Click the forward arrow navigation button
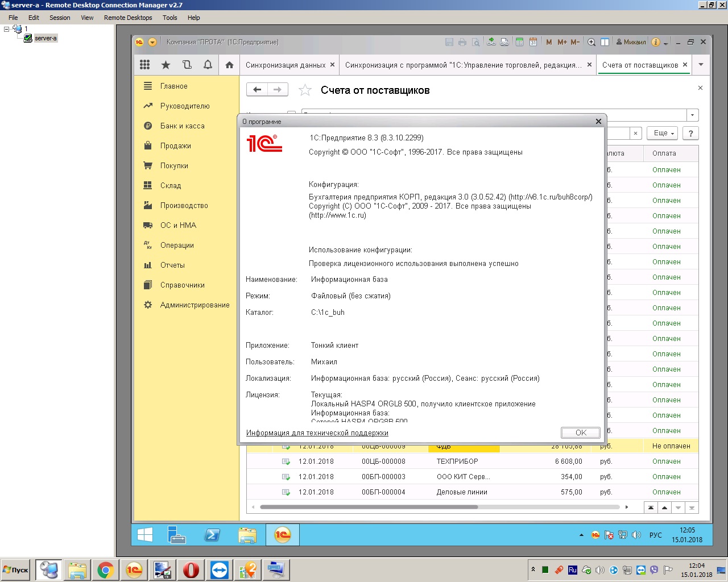This screenshot has height=582, width=728. pos(278,90)
